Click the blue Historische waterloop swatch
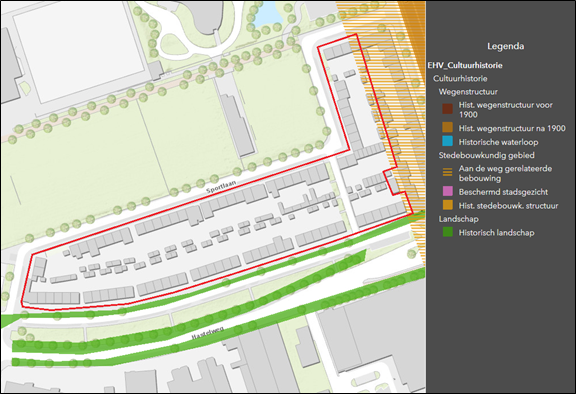The width and height of the screenshot is (576, 394). (447, 141)
